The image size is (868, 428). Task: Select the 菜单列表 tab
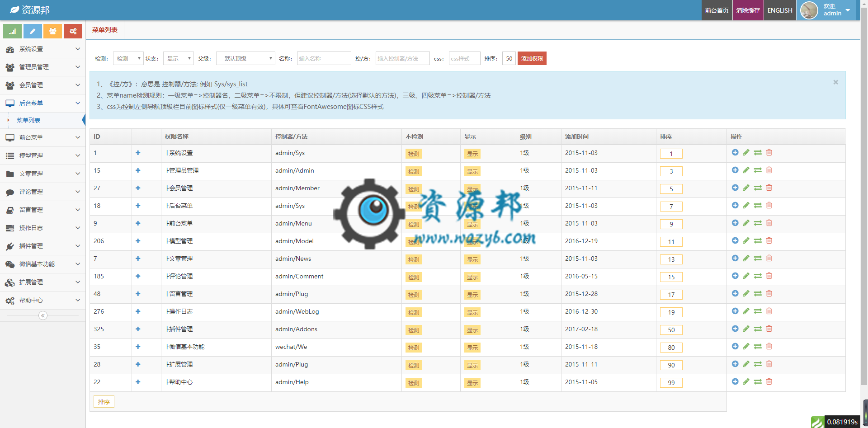click(105, 30)
